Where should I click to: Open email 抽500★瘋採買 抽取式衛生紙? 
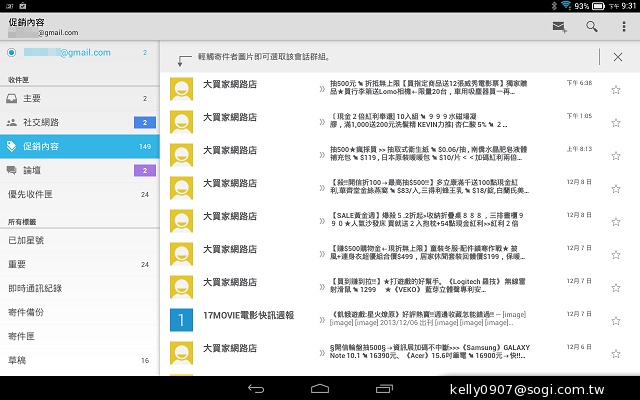[428, 153]
